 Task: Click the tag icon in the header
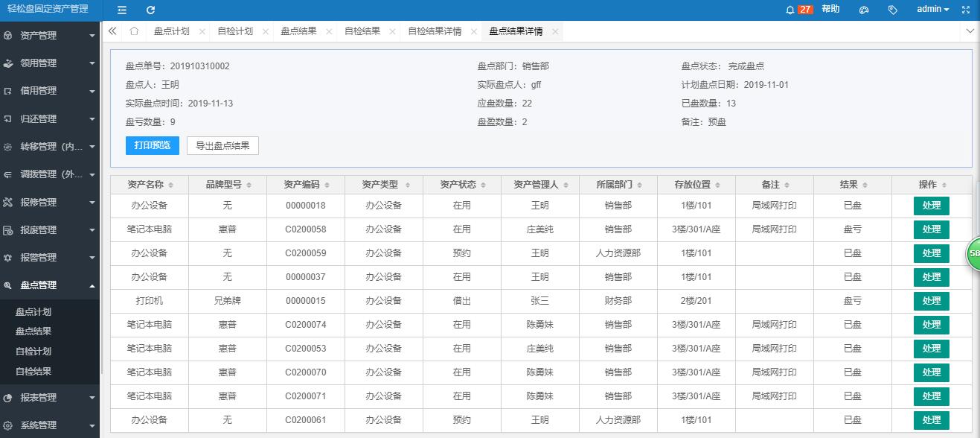click(893, 10)
